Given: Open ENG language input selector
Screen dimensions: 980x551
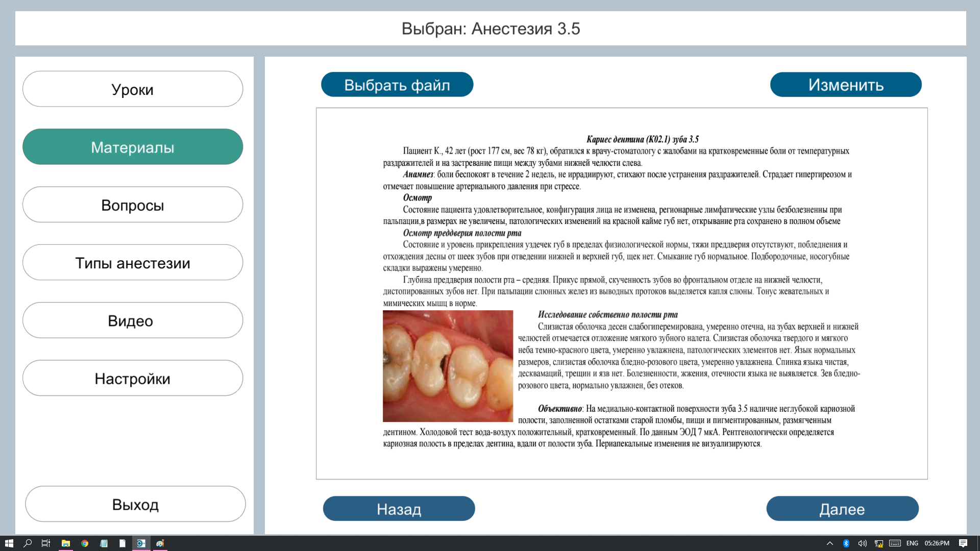Looking at the screenshot, I should (x=912, y=543).
